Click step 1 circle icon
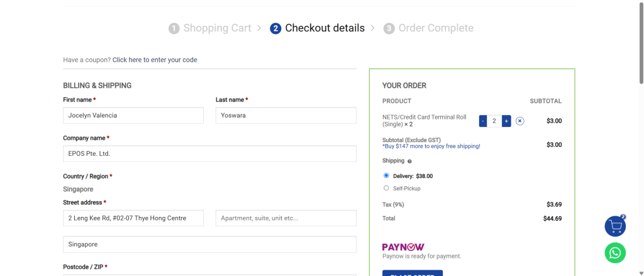Image resolution: width=644 pixels, height=276 pixels. 174,28
